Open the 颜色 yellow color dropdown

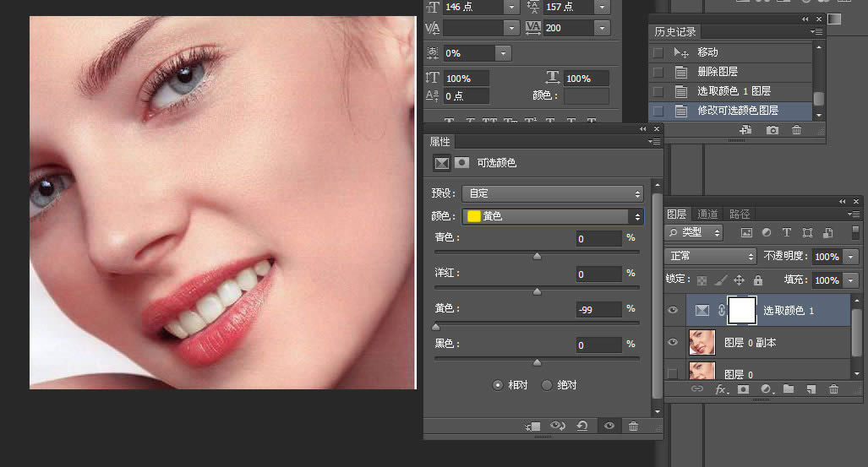[x=553, y=216]
